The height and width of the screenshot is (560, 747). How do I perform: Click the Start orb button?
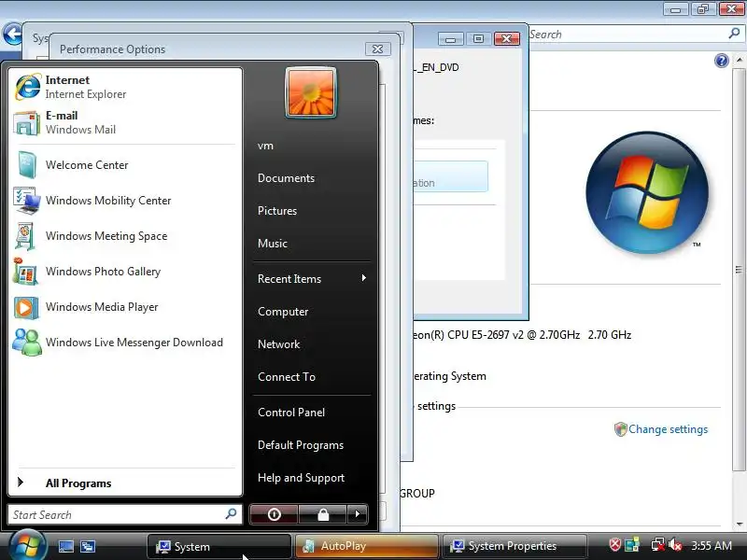(27, 546)
